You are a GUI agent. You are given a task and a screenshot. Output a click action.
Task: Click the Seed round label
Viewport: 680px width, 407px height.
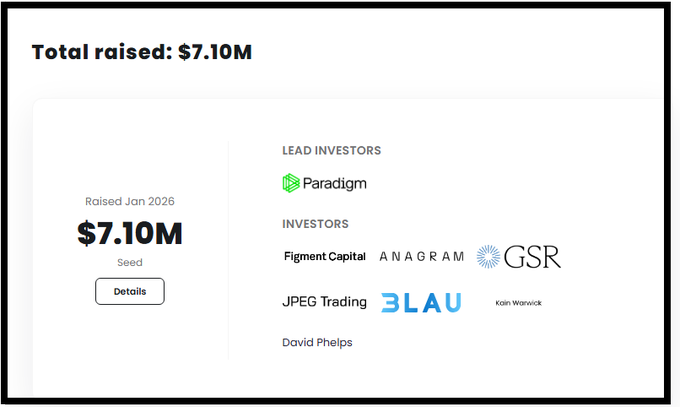130,262
